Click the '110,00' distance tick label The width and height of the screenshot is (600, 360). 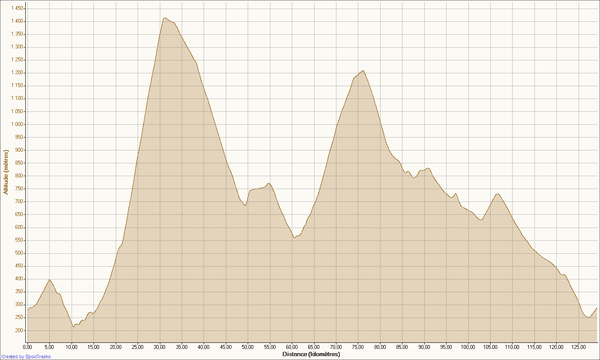tap(512, 347)
